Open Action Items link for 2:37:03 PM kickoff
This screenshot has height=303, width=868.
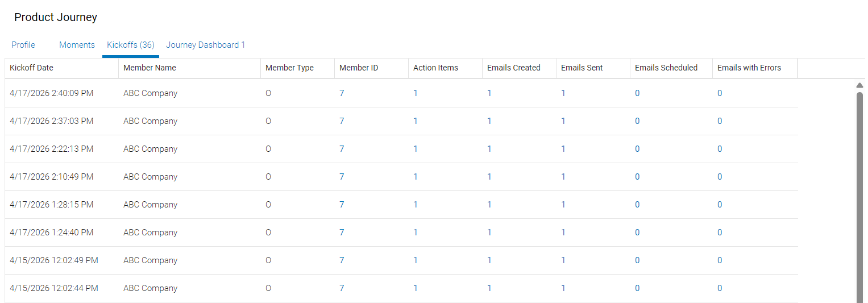[x=416, y=121]
